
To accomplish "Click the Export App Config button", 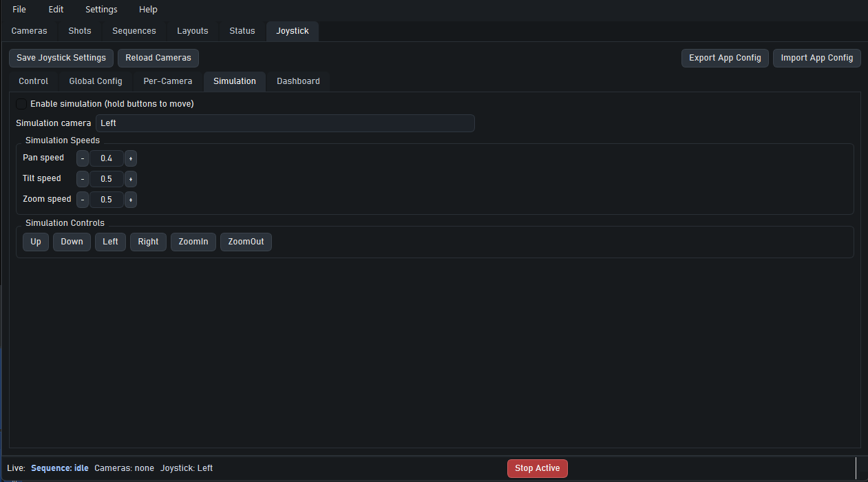I will (x=725, y=58).
